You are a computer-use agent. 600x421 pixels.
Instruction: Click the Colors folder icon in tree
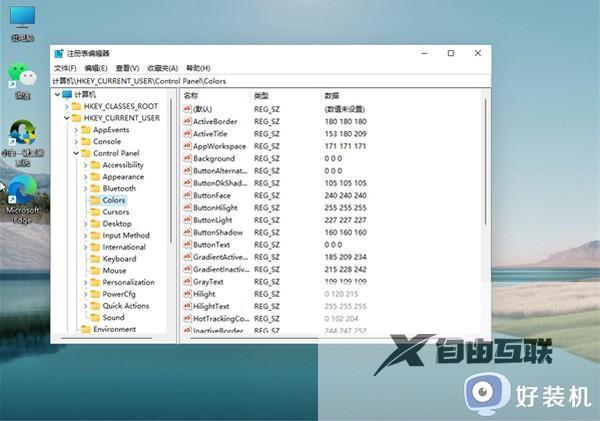click(95, 200)
